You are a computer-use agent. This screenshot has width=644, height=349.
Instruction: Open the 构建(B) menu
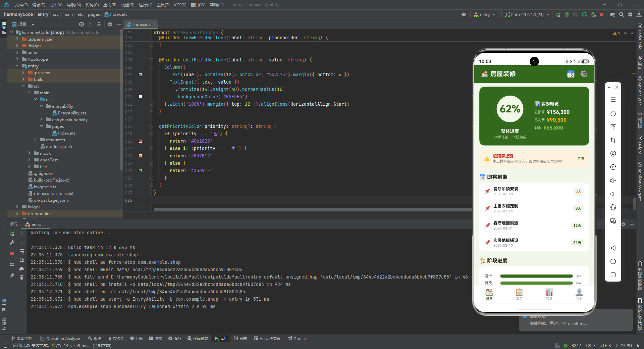[127, 5]
